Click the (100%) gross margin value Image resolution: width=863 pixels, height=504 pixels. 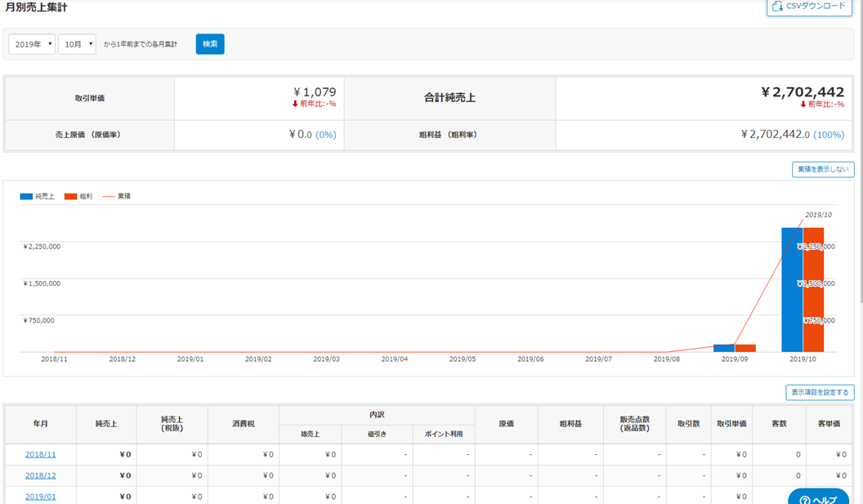pos(829,135)
